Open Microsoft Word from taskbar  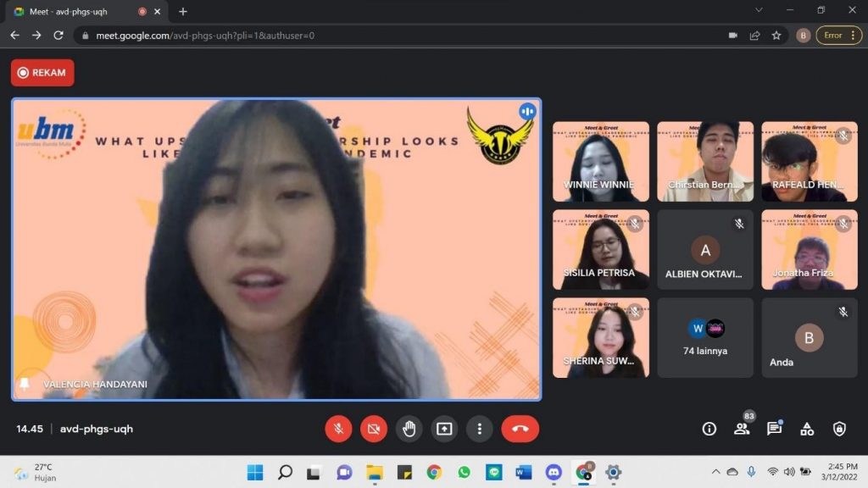(x=523, y=473)
